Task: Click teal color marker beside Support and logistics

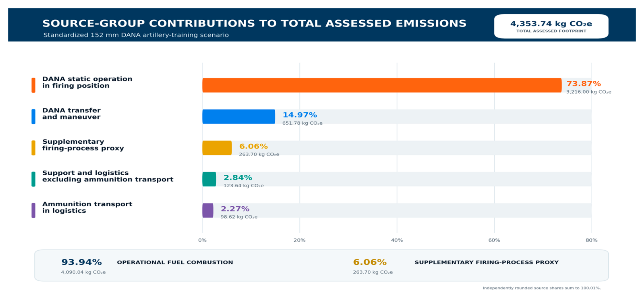Action: point(33,179)
